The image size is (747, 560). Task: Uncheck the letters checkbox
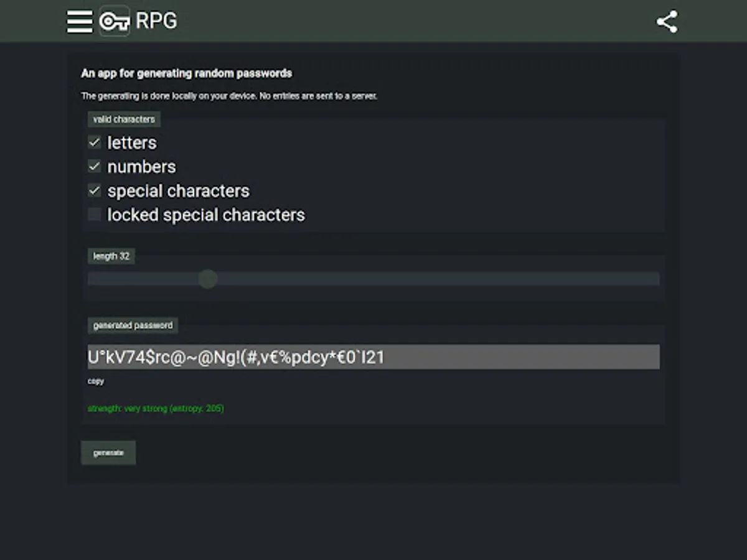(x=95, y=142)
